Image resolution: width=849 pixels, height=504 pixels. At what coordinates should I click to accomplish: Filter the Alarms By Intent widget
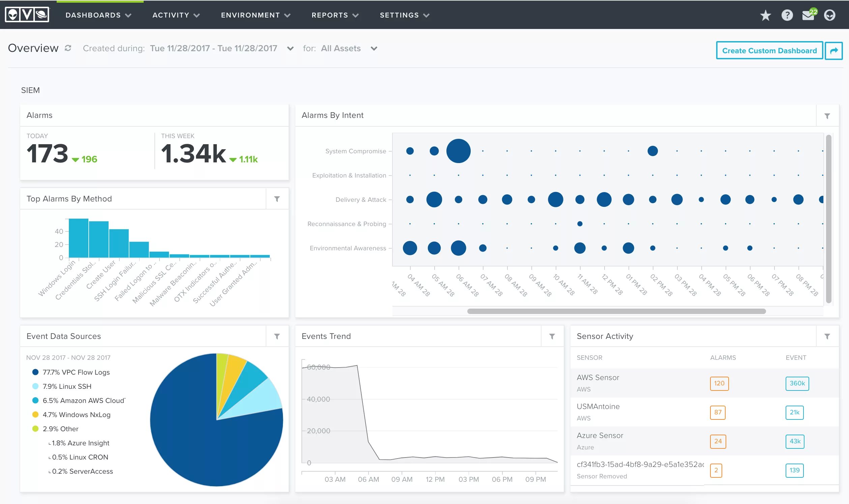(827, 116)
